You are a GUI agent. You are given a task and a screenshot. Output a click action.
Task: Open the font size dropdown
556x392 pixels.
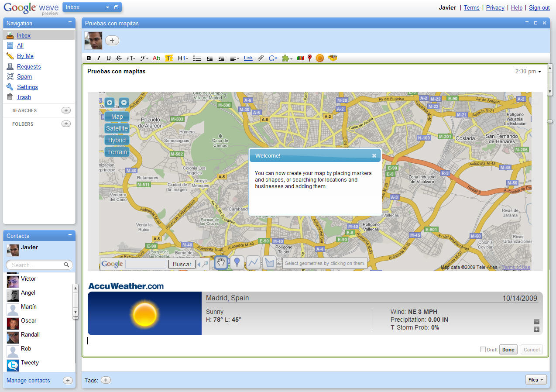[x=131, y=58]
